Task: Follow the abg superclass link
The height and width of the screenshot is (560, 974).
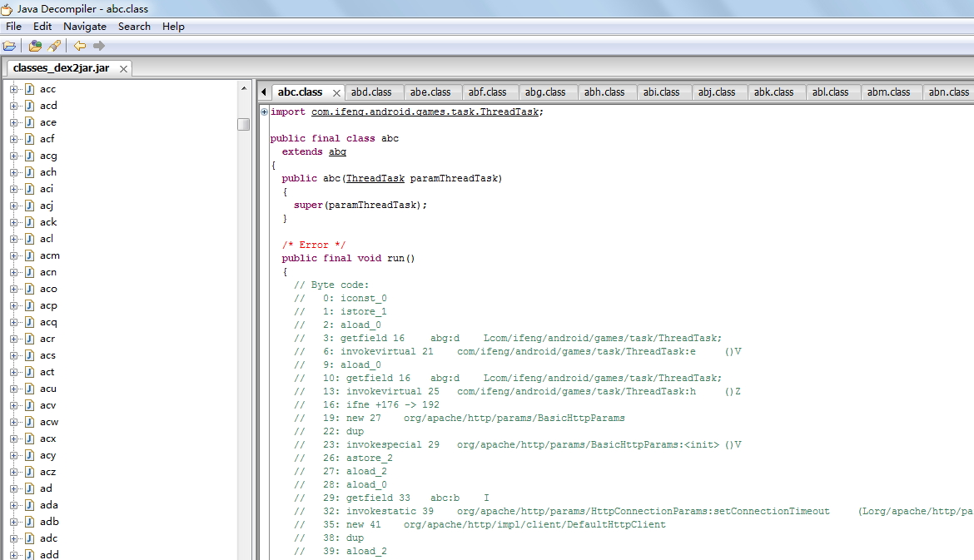Action: coord(337,151)
